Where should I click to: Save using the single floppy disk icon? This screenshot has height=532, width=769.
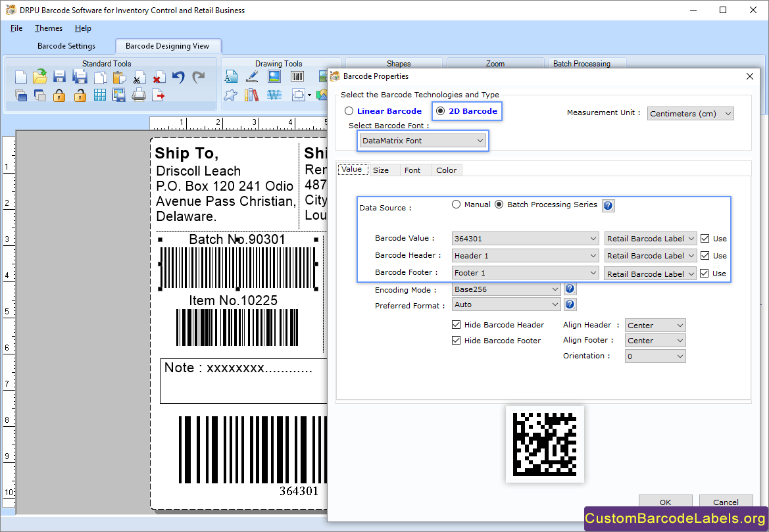[60, 76]
